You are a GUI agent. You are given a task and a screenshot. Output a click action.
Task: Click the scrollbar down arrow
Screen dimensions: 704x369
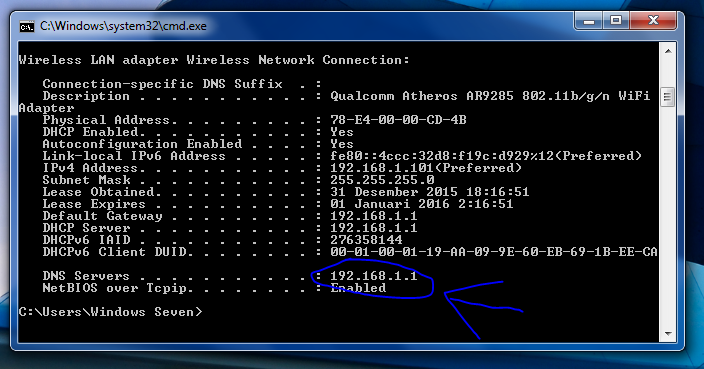[668, 334]
